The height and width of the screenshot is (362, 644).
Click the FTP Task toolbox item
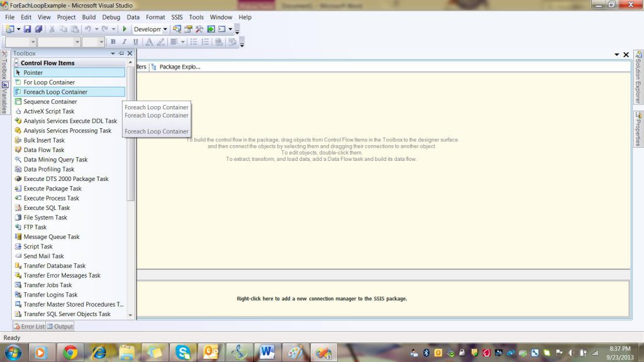35,228
